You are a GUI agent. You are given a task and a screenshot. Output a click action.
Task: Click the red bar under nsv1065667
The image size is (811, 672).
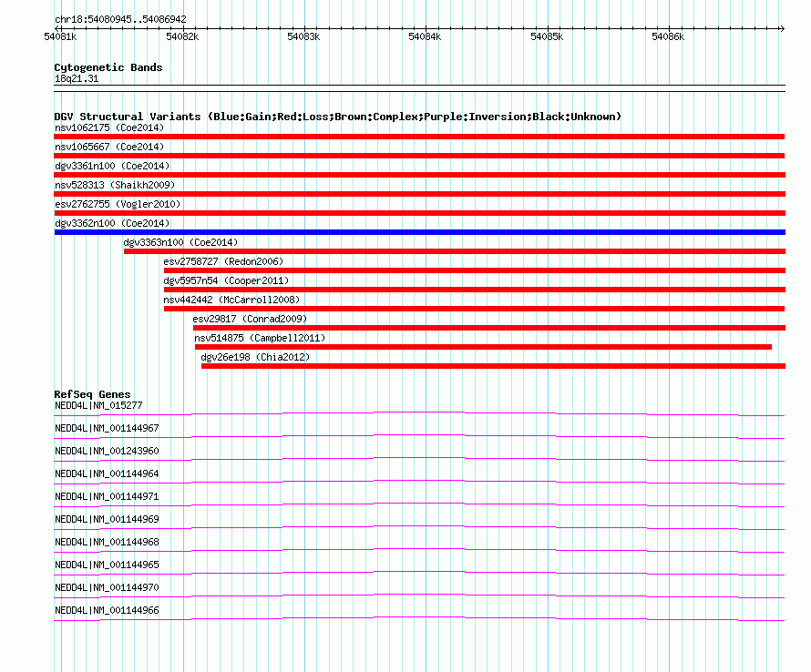click(x=419, y=156)
